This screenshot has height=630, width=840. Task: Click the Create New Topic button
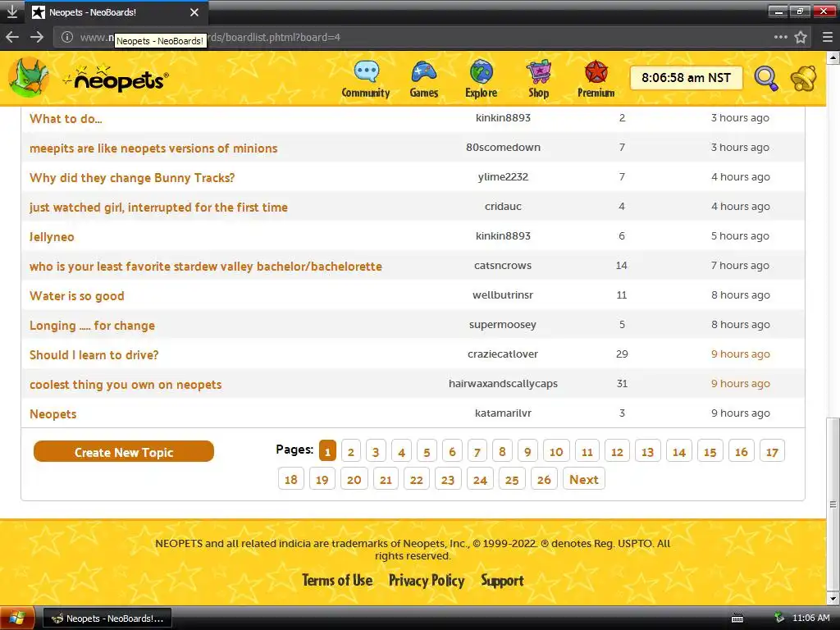(124, 452)
